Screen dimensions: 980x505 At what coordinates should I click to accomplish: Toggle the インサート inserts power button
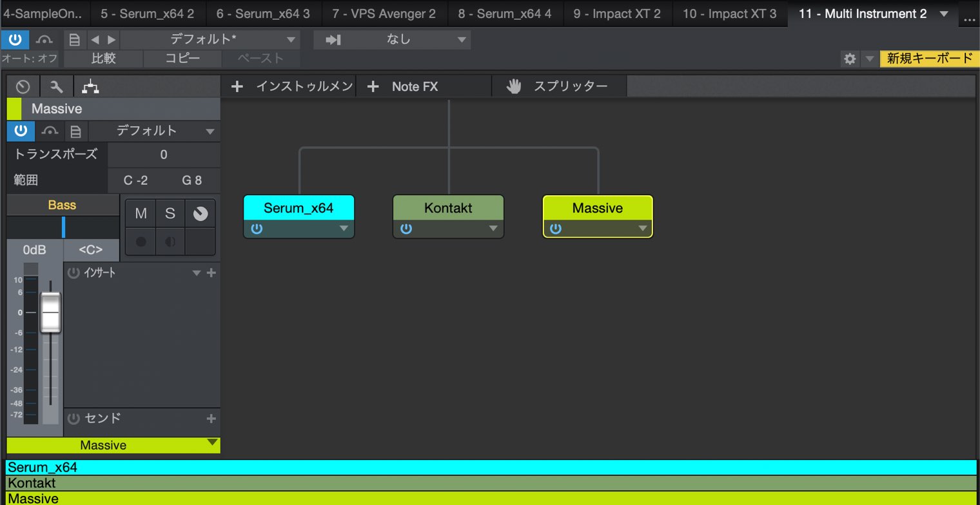coord(73,272)
